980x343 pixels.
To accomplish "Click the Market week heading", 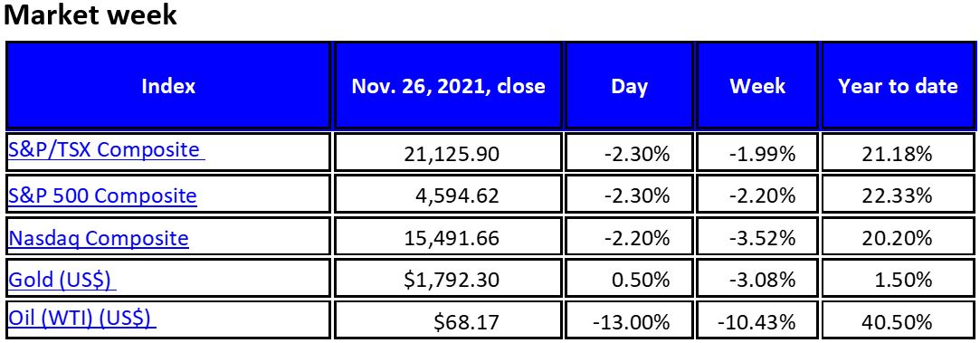I will (x=90, y=15).
